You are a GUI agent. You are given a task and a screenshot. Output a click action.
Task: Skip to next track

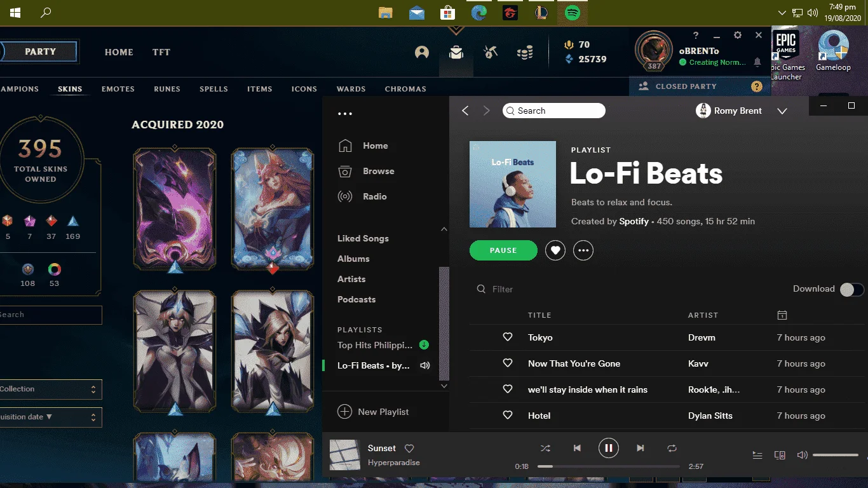[640, 448]
